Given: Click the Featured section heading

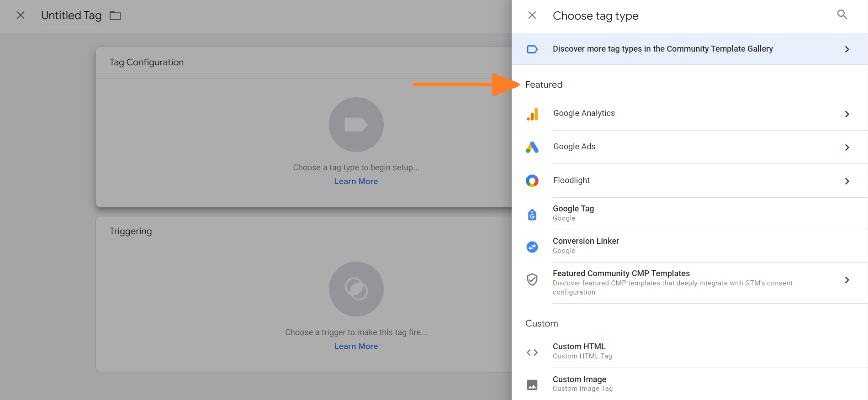Looking at the screenshot, I should point(544,84).
